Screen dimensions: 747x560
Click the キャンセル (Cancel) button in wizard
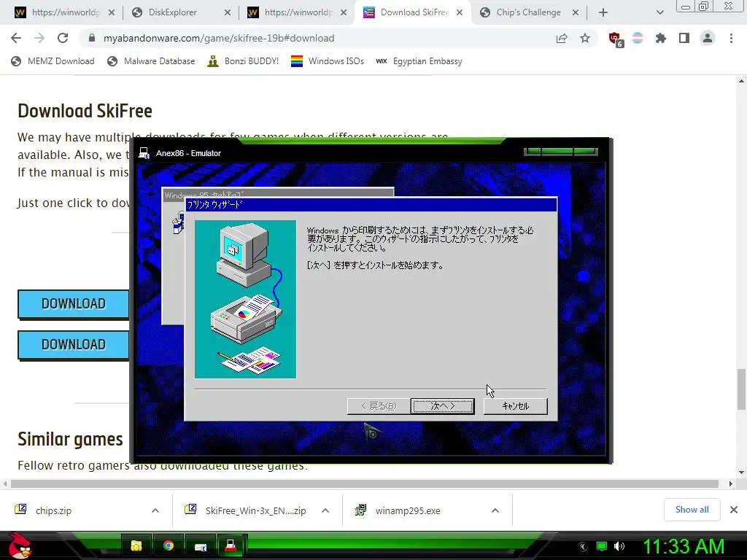coord(516,406)
